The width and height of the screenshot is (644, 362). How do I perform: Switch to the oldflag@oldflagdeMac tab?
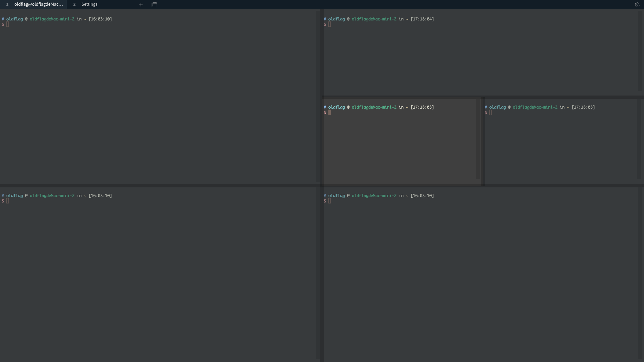tap(38, 4)
